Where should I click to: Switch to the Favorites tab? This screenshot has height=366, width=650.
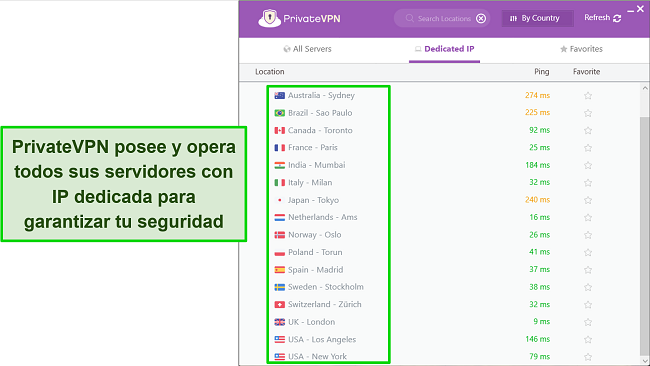click(x=581, y=49)
